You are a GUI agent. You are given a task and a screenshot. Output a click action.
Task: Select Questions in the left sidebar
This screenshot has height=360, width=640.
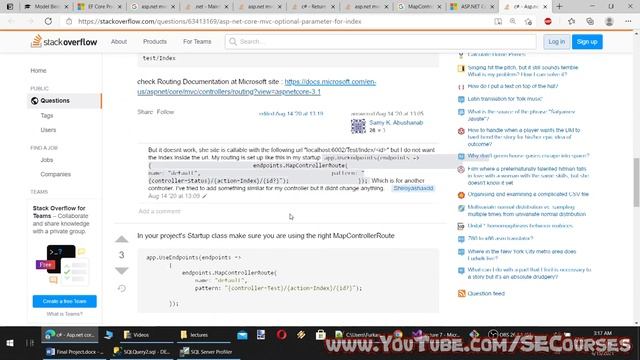64,100
